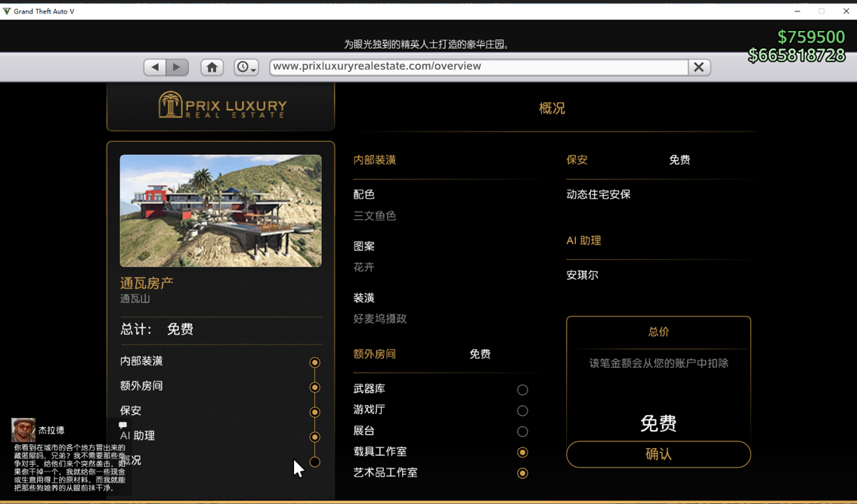Image resolution: width=857 pixels, height=504 pixels.
Task: Click the Prix Luxury Real Estate logo
Action: pos(222,104)
